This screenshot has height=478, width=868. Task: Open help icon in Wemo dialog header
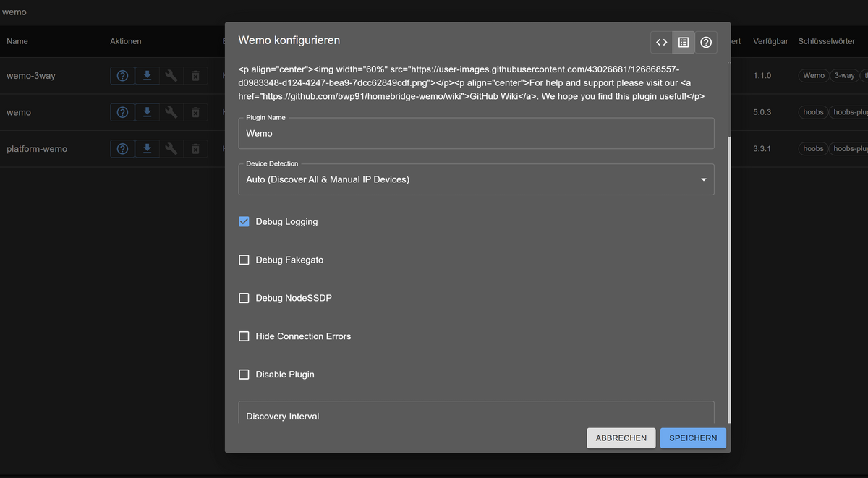[x=706, y=42]
